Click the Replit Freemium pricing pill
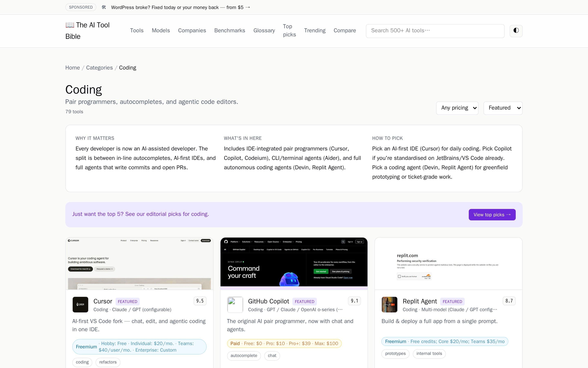The image size is (588, 368). coord(445,341)
